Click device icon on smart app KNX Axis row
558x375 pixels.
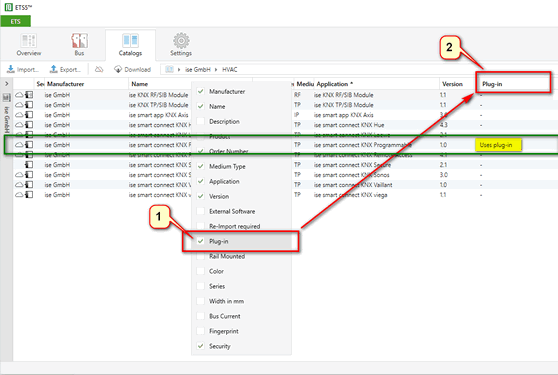tap(29, 115)
